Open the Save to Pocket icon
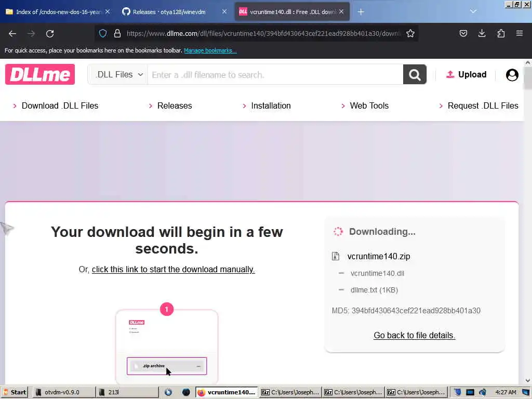Image resolution: width=532 pixels, height=399 pixels. [463, 33]
